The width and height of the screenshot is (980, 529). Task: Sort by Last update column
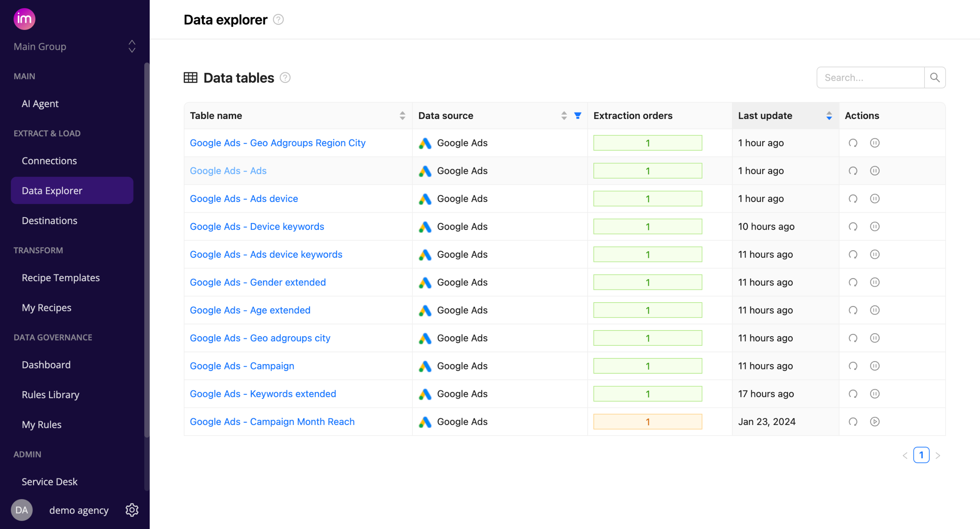point(829,116)
